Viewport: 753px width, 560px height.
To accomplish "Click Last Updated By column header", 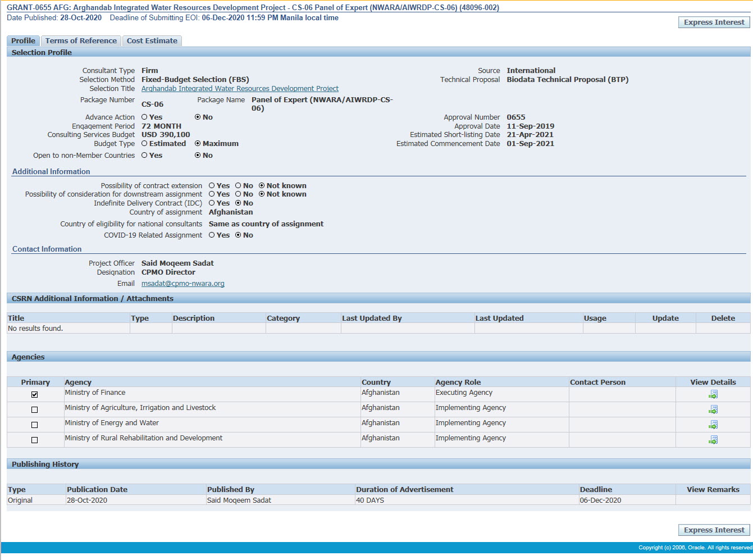I will coord(372,318).
